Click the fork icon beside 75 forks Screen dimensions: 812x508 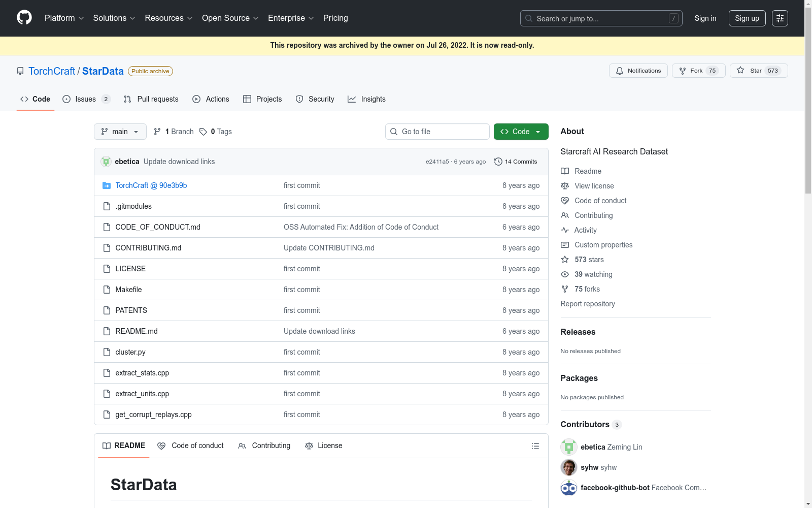click(565, 289)
